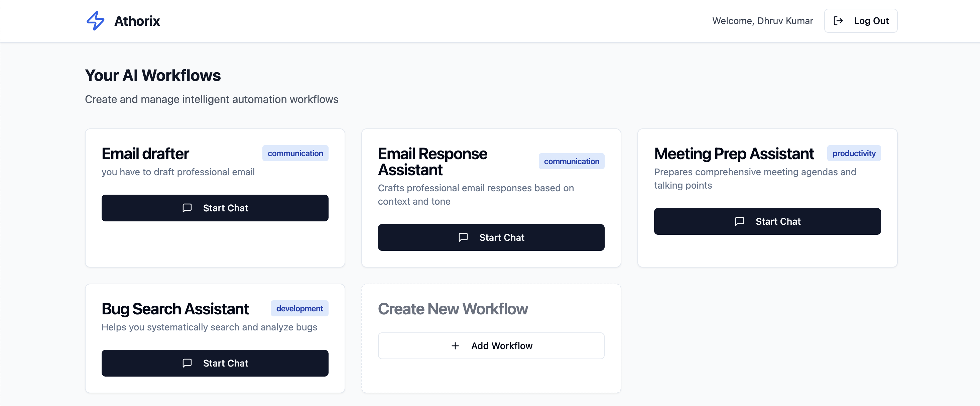Click the Athorix lightning bolt logo
This screenshot has width=980, height=406.
click(x=95, y=20)
